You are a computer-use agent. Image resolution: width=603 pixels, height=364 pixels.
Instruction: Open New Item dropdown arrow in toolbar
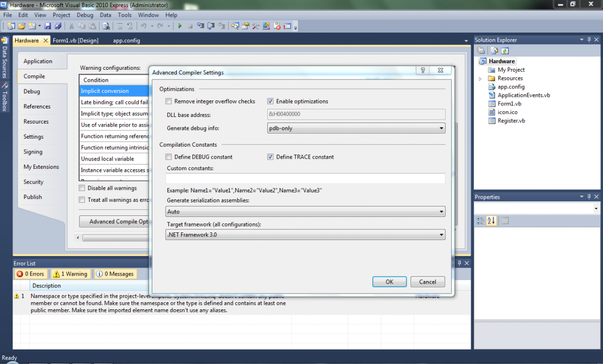click(40, 26)
